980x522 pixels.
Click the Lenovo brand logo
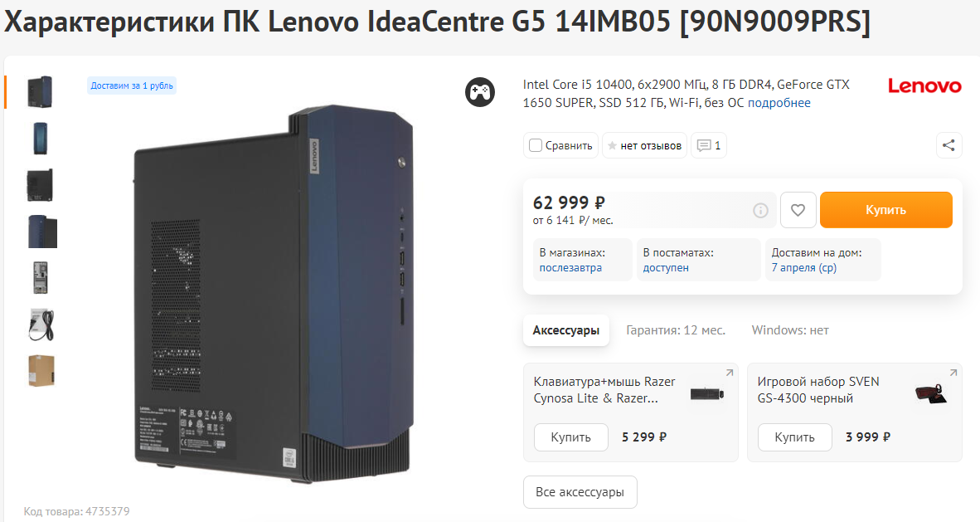pyautogui.click(x=924, y=85)
